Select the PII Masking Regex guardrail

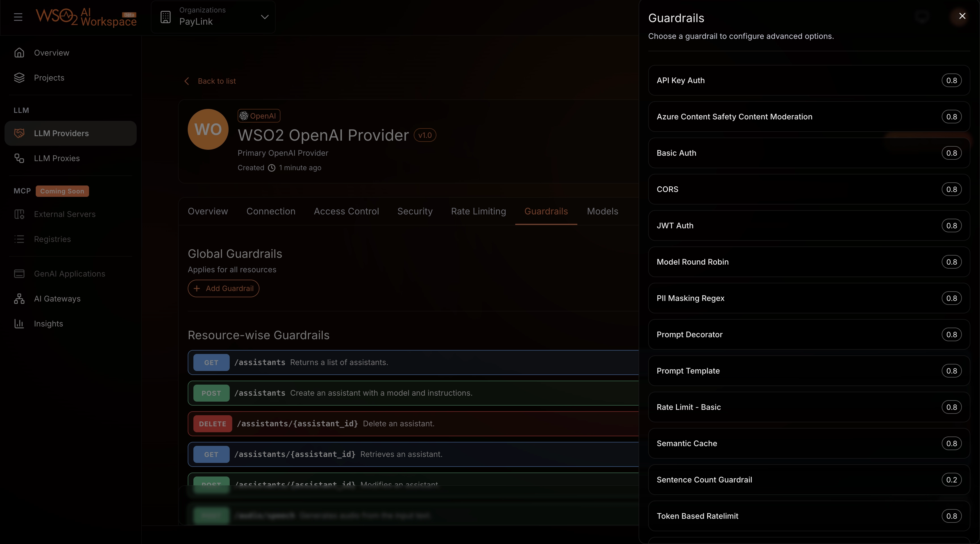pos(809,298)
